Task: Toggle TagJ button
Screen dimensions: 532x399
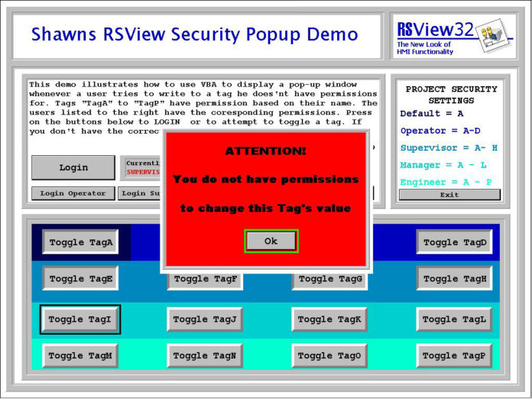Action: (205, 320)
